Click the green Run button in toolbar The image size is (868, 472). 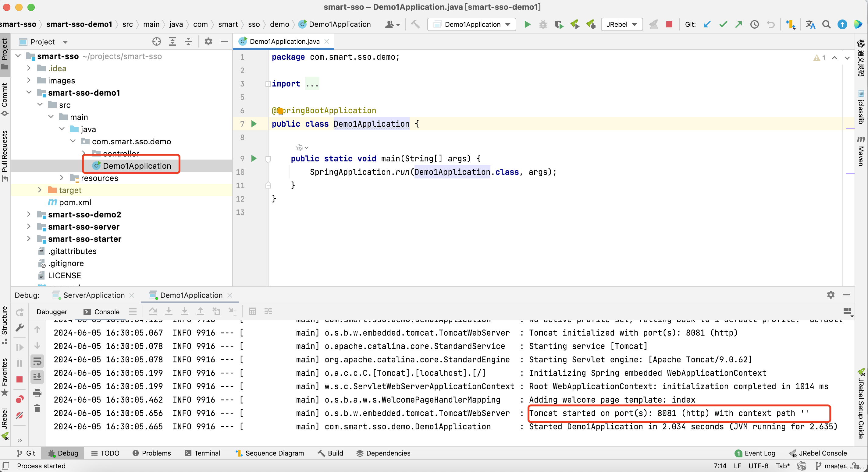tap(527, 24)
